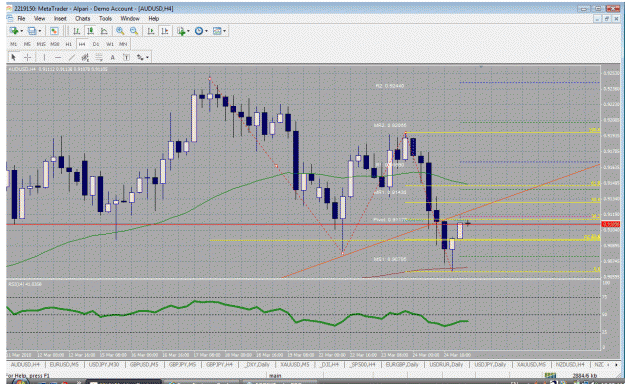Switch to the AUDUSD,H4 chart tab
Image resolution: width=625 pixels, height=384 pixels.
click(x=25, y=364)
